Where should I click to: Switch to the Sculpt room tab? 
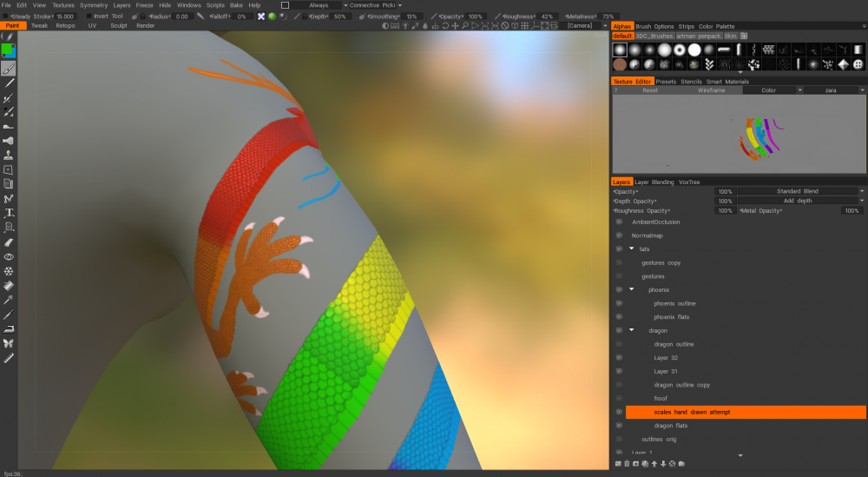tap(118, 25)
